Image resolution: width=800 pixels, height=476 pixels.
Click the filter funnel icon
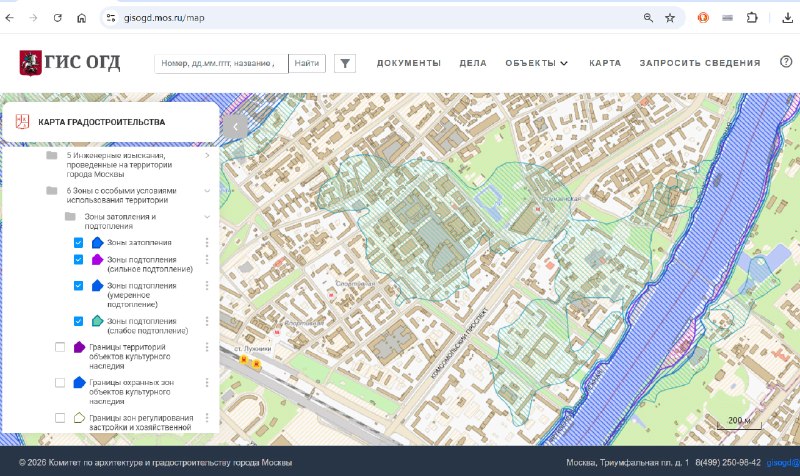[x=345, y=63]
